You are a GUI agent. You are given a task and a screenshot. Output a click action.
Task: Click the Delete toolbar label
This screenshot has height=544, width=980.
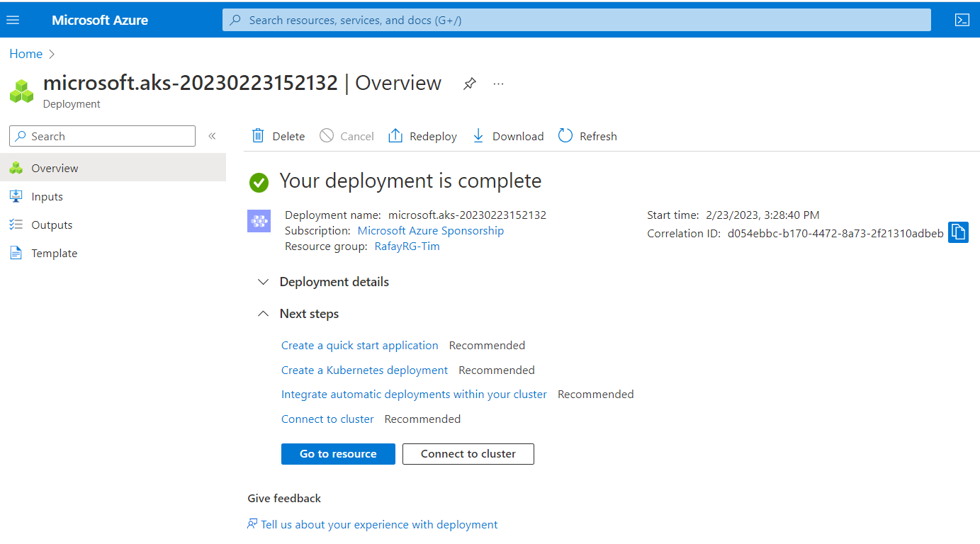[288, 136]
